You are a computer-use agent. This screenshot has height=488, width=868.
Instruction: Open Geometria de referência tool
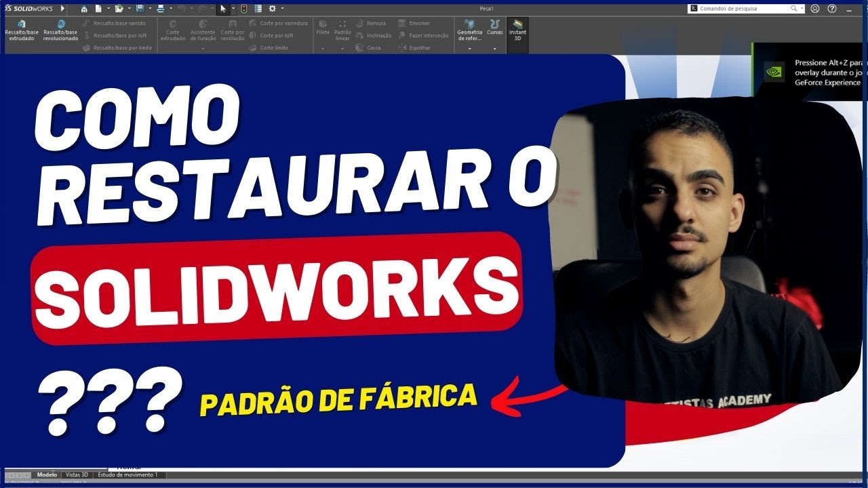(469, 30)
